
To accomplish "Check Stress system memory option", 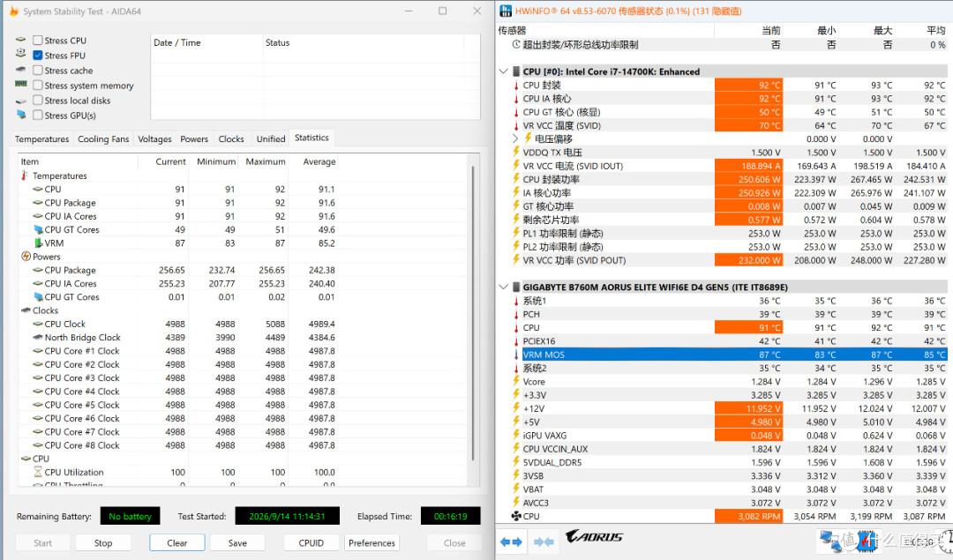I will point(38,86).
